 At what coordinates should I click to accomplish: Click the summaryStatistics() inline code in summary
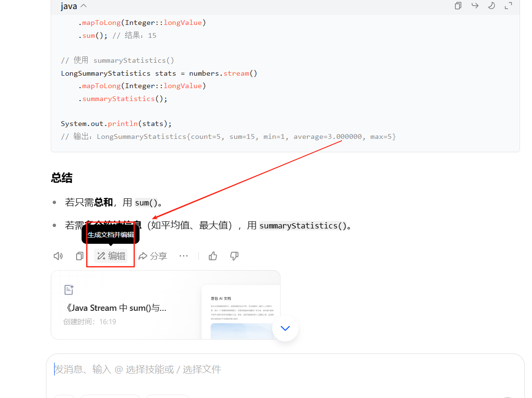coord(303,226)
